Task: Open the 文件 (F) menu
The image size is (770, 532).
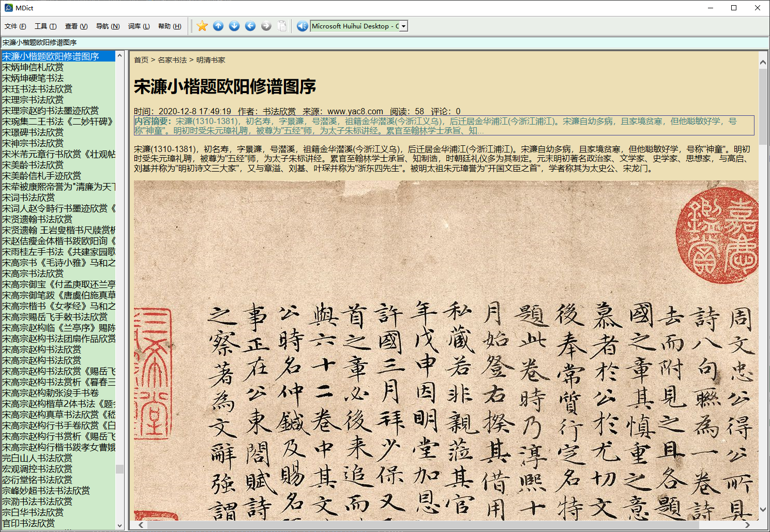Action: pyautogui.click(x=16, y=26)
